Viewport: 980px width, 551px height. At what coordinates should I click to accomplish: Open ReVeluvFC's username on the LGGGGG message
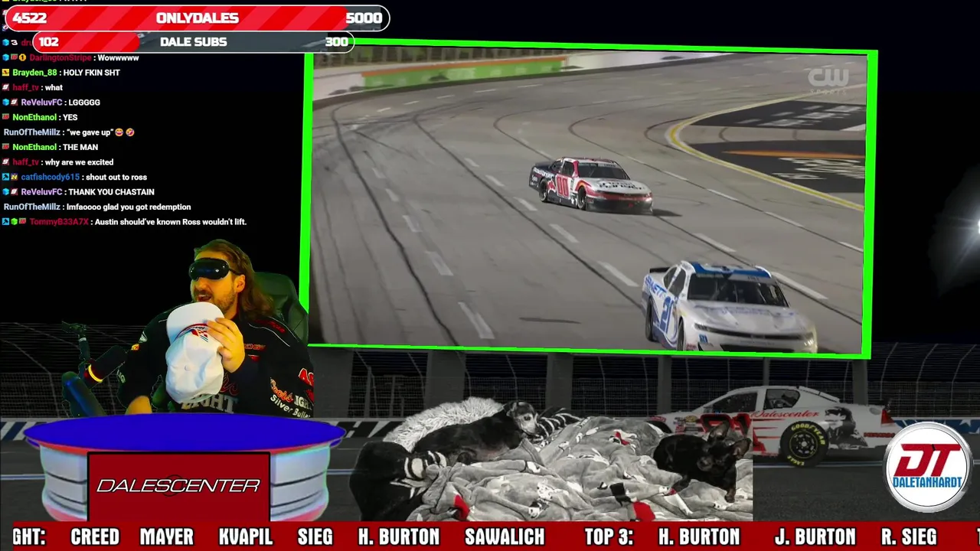pyautogui.click(x=41, y=103)
